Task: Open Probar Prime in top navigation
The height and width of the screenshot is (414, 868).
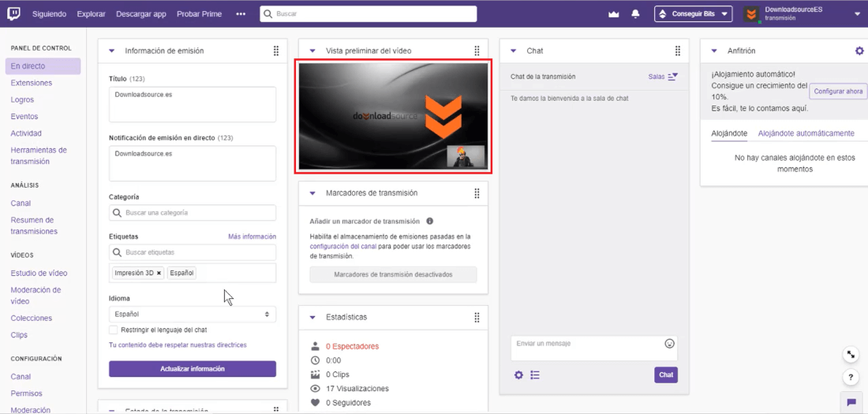Action: (200, 14)
